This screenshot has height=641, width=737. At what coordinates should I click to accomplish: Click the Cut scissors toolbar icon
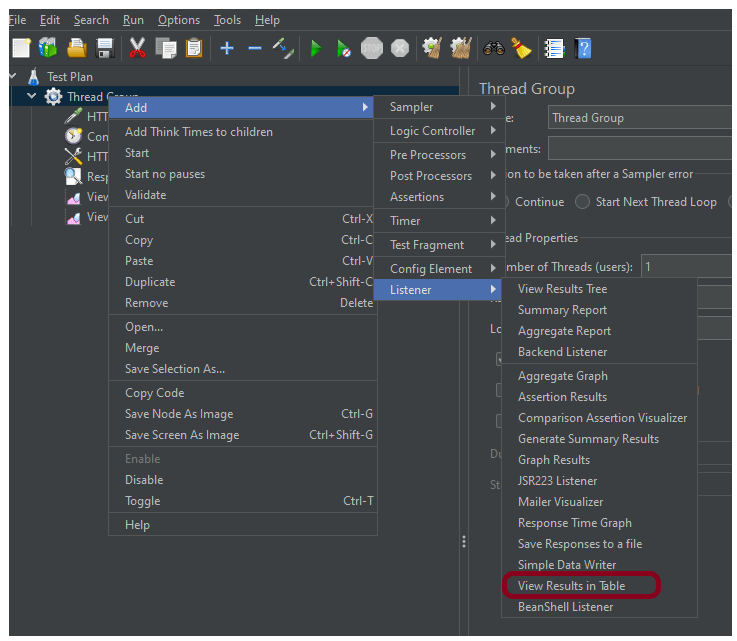(x=138, y=48)
